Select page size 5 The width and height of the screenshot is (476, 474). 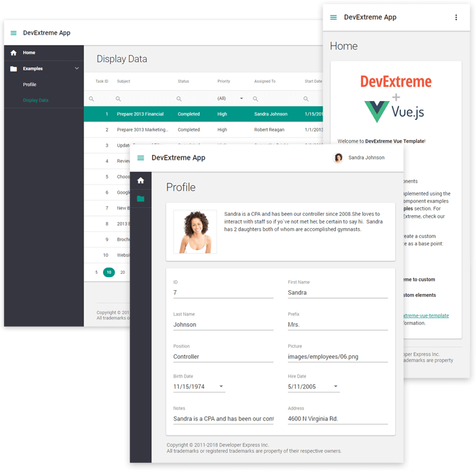[97, 272]
